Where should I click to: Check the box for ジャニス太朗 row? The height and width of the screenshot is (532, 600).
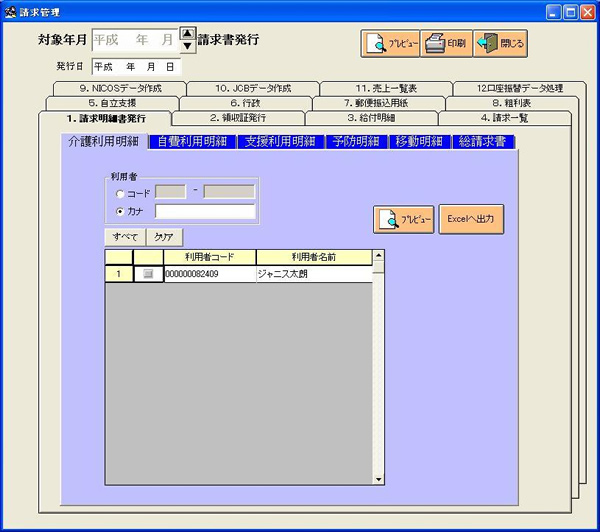[148, 274]
